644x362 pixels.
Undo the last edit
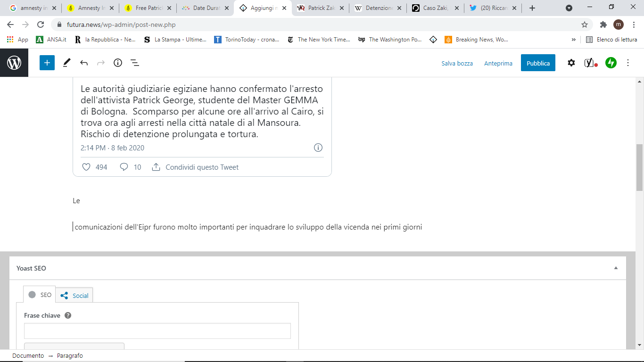84,63
